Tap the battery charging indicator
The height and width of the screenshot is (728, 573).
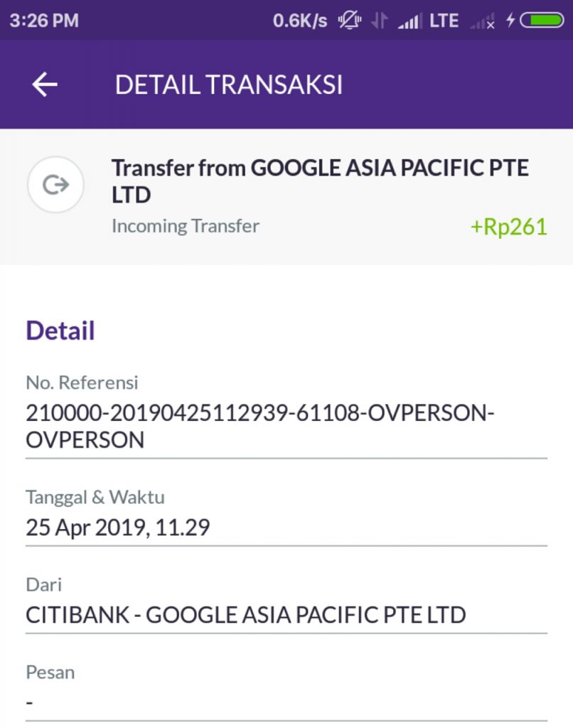(x=542, y=21)
